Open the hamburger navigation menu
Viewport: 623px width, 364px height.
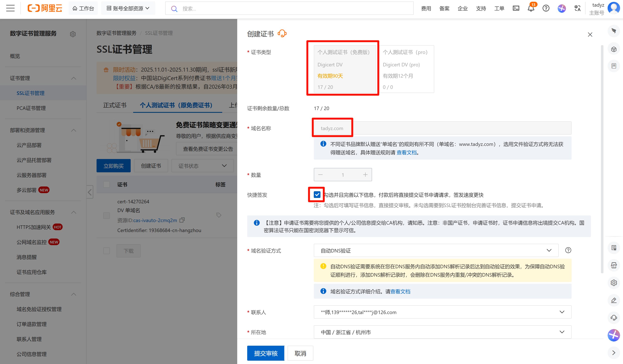pos(10,8)
